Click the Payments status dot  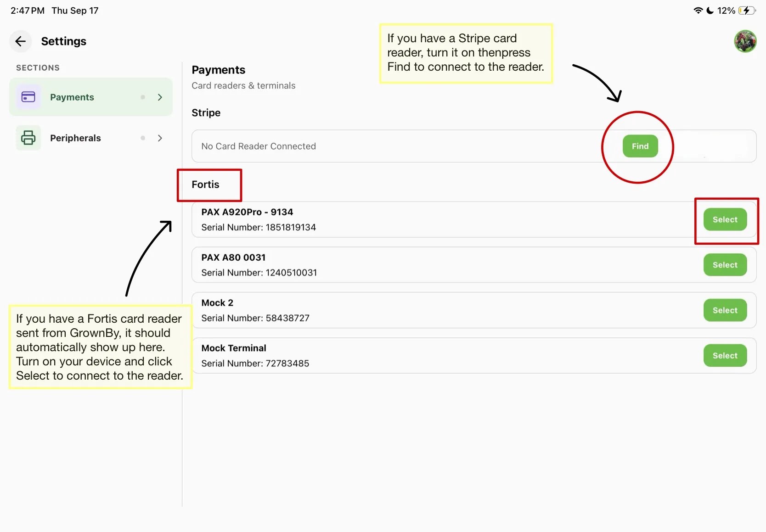coord(143,97)
